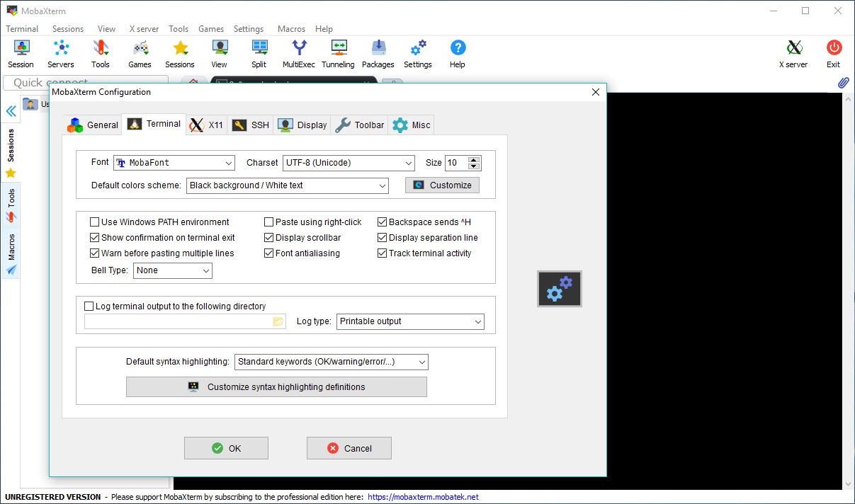Image resolution: width=855 pixels, height=504 pixels.
Task: Switch to the SSH configuration tab
Action: pyautogui.click(x=251, y=125)
